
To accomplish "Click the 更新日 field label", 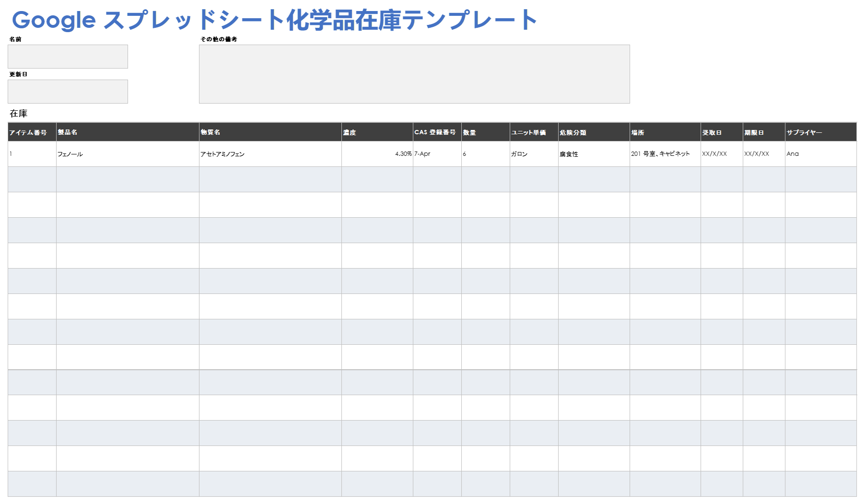I will [18, 74].
